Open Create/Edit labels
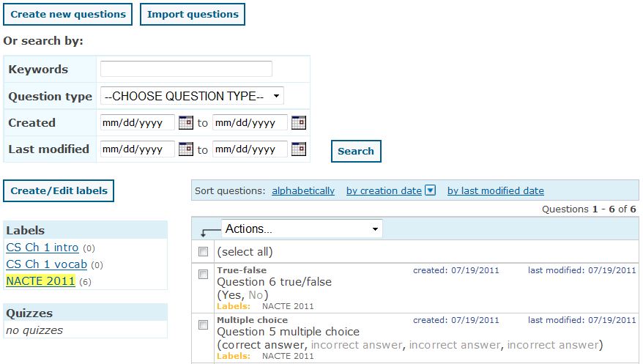The height and width of the screenshot is (364, 643). tap(59, 190)
